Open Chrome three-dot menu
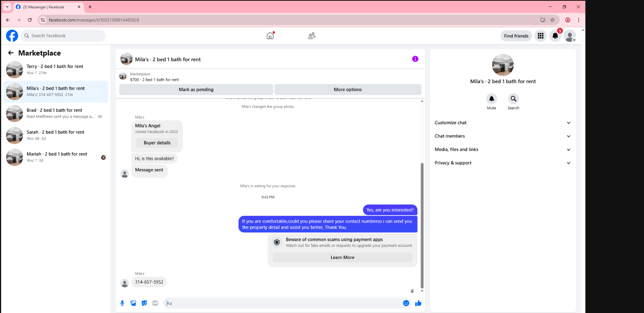The image size is (644, 313). coord(579,20)
